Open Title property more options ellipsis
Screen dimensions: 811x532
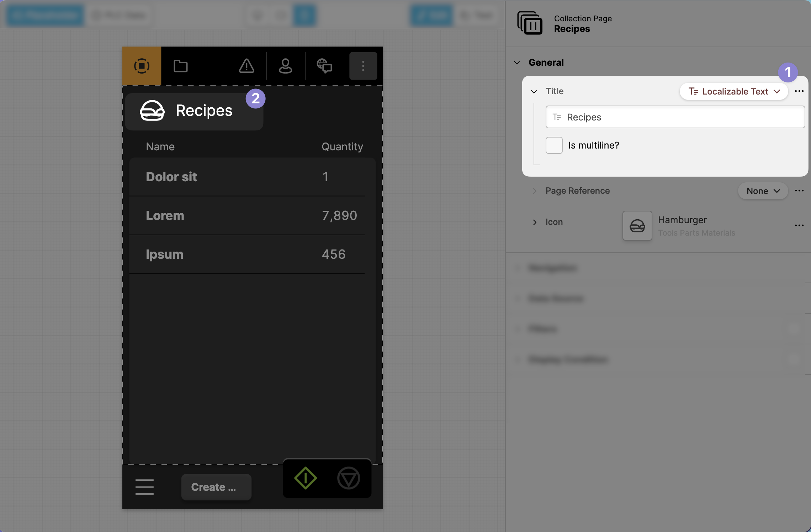(x=799, y=91)
